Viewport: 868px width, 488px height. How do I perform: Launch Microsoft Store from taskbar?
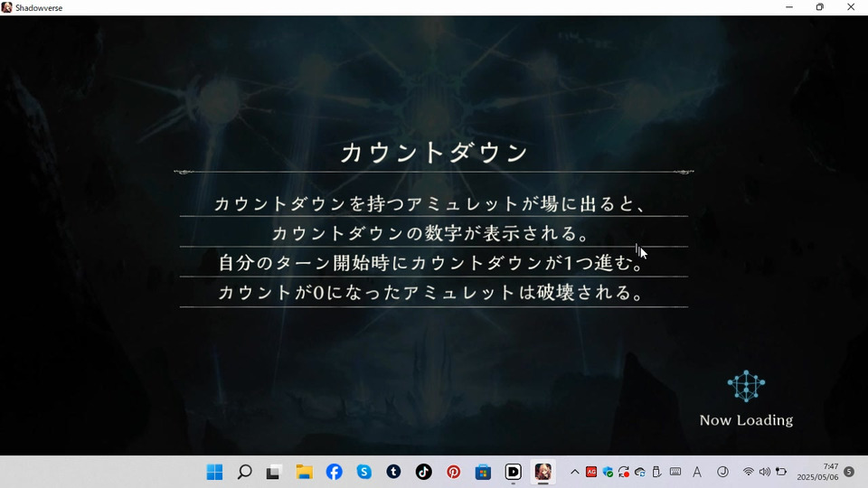tap(483, 472)
